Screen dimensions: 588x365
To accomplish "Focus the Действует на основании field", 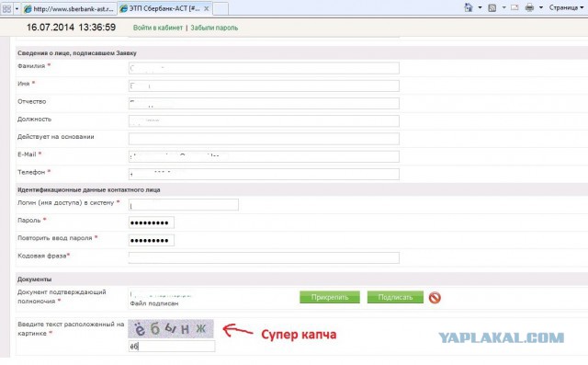I will tap(264, 139).
